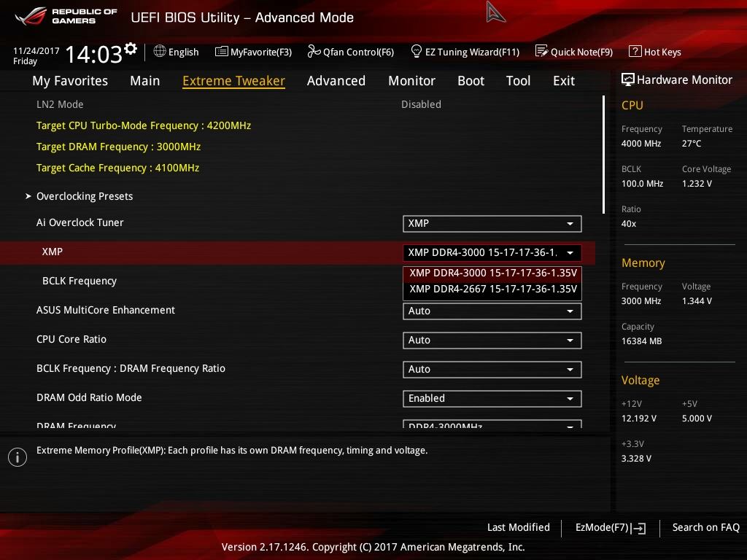Open Quick Note(F9)
The width and height of the screenshot is (747, 560).
pyautogui.click(x=581, y=52)
